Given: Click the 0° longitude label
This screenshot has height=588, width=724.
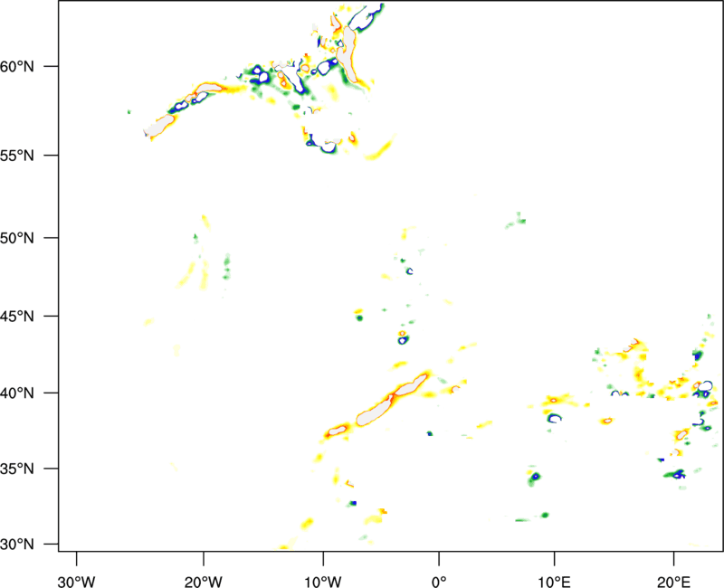Looking at the screenshot, I should coord(439,582).
